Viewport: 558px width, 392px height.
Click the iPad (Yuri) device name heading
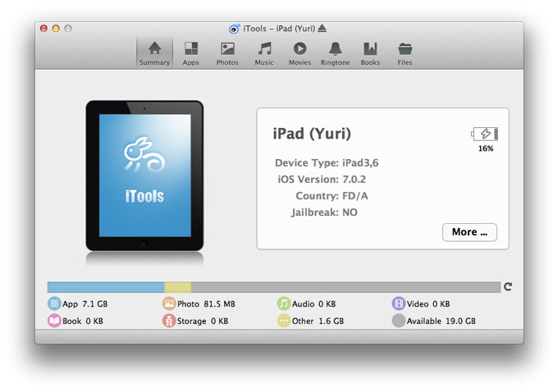tap(312, 134)
